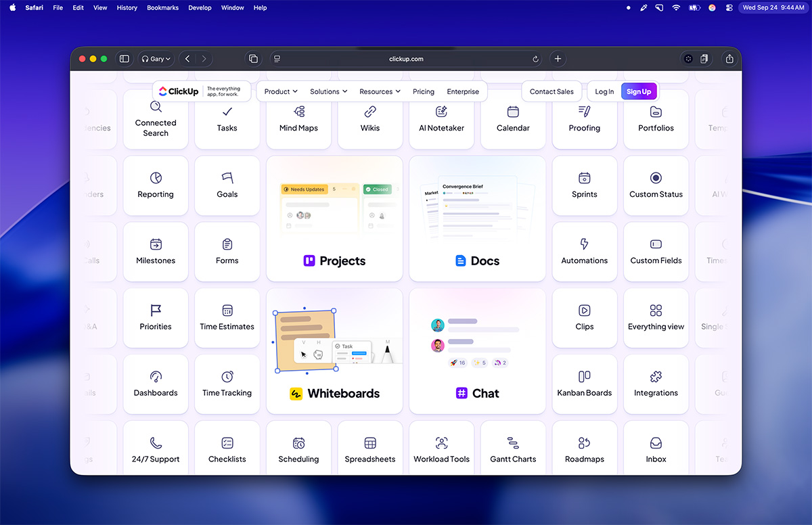Open the History menu
Screen dimensions: 812x525
point(127,7)
